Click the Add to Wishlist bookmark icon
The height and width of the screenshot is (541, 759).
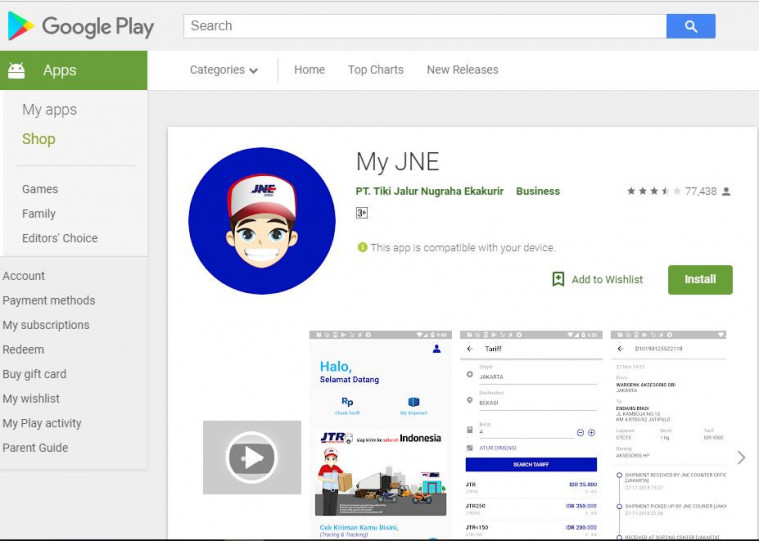click(x=558, y=280)
